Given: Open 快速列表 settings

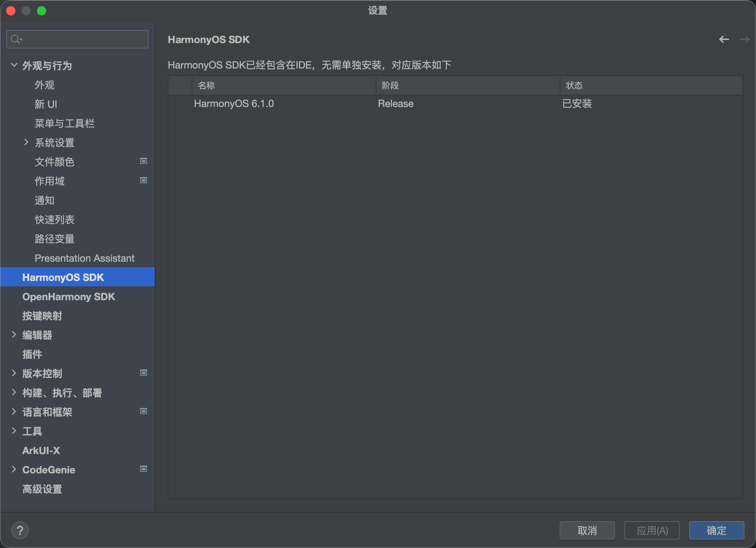Looking at the screenshot, I should [x=55, y=220].
